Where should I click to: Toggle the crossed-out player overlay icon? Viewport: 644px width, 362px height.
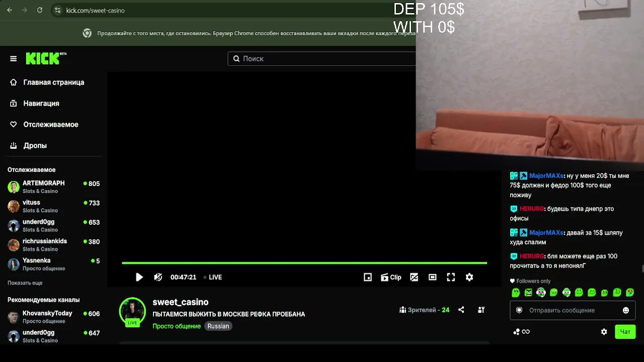[414, 277]
